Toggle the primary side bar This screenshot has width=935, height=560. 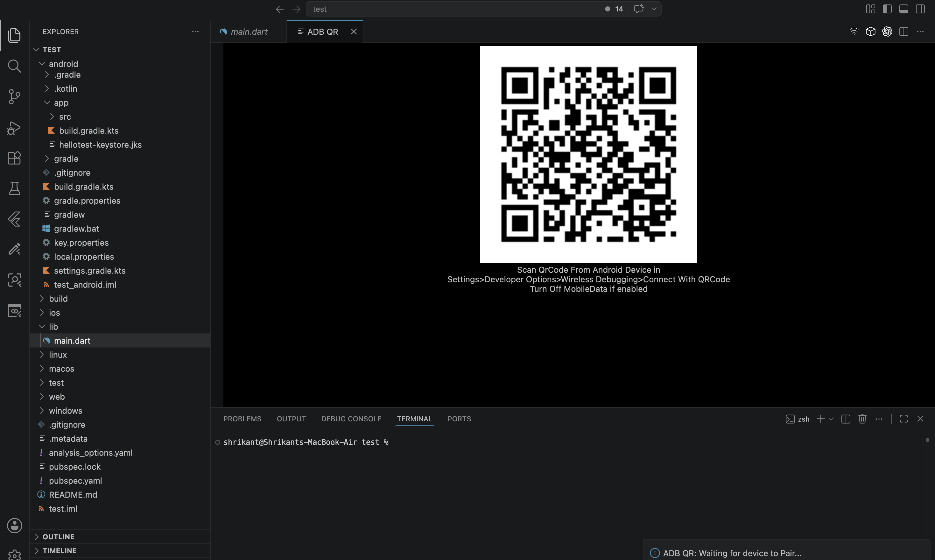click(x=887, y=9)
